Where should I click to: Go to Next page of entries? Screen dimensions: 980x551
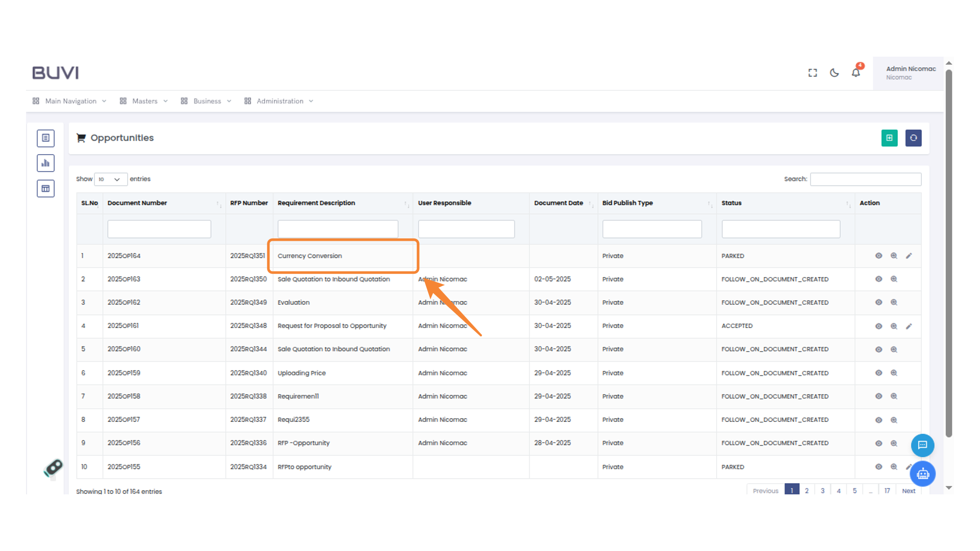point(908,491)
